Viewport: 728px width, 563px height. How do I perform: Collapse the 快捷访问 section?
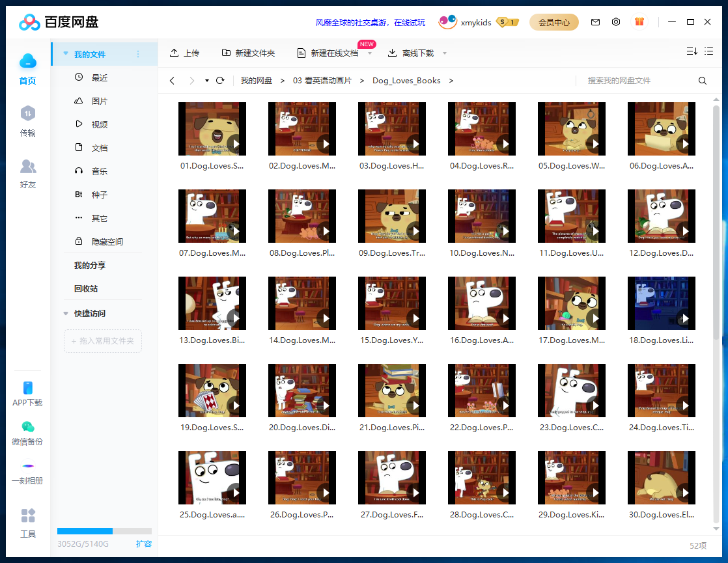click(65, 313)
